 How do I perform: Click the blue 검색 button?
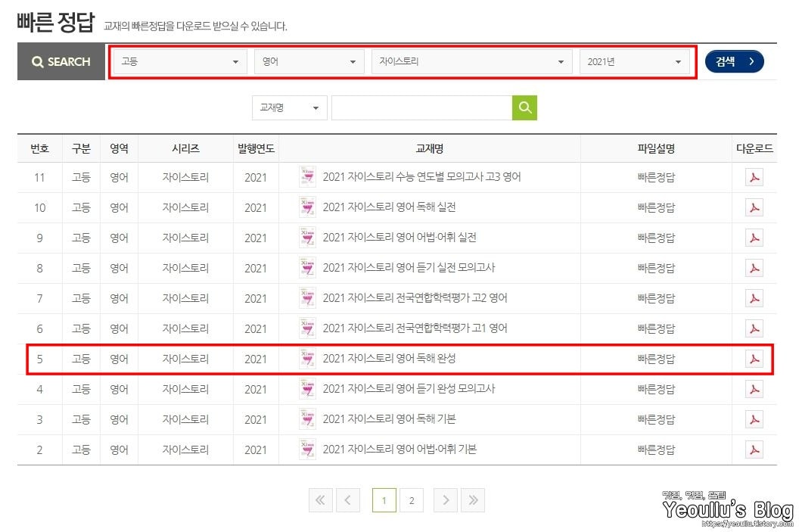734,61
